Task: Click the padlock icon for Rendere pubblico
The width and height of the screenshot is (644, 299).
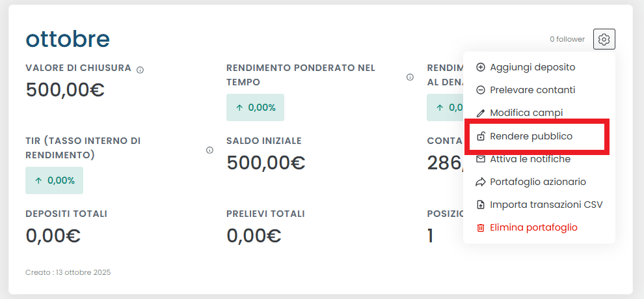Action: click(x=481, y=136)
